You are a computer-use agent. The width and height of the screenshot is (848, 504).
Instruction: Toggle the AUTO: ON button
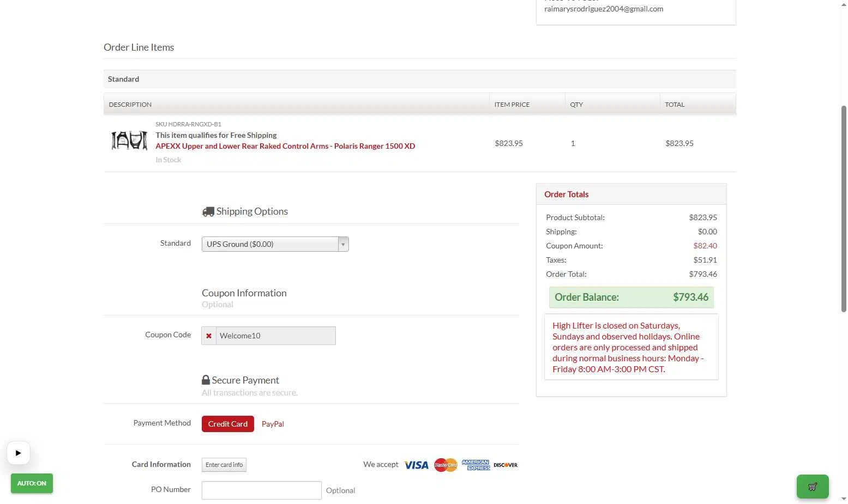pyautogui.click(x=32, y=483)
